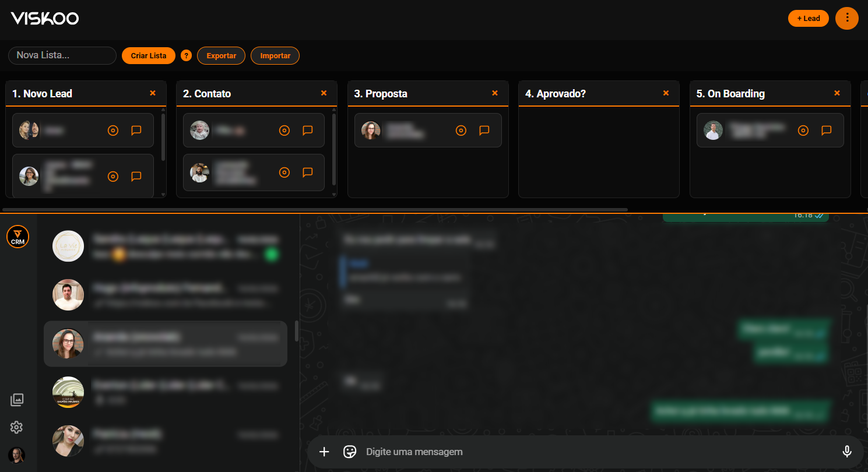The height and width of the screenshot is (472, 868).
Task: Click the green unread badge in chat list
Action: click(271, 254)
